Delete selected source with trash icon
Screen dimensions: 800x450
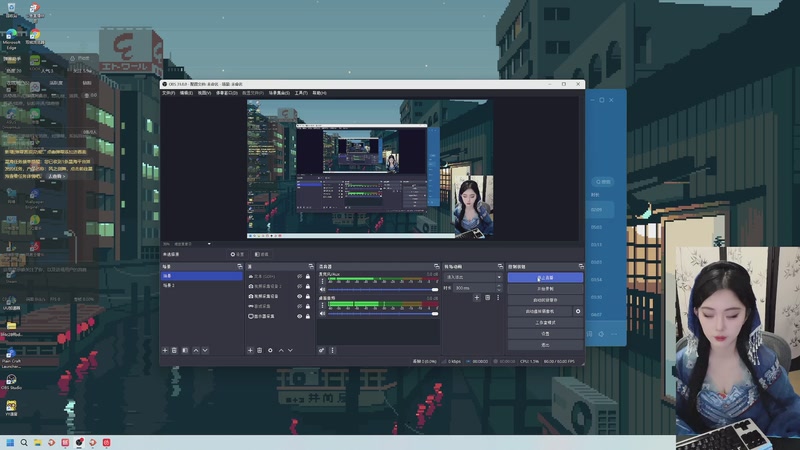coord(260,351)
